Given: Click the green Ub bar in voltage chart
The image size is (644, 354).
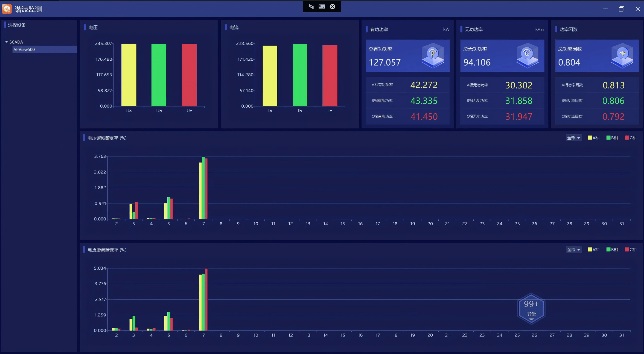Looking at the screenshot, I should [159, 75].
